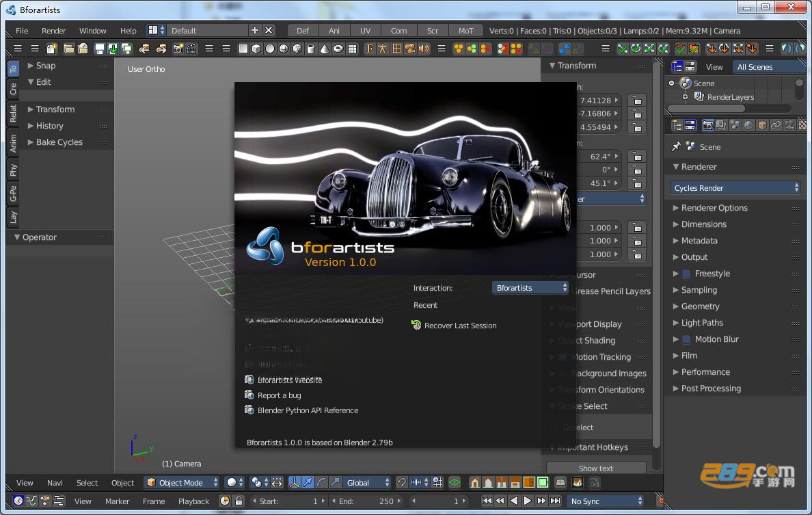Toggle the translate manipulator arrow

tap(308, 482)
